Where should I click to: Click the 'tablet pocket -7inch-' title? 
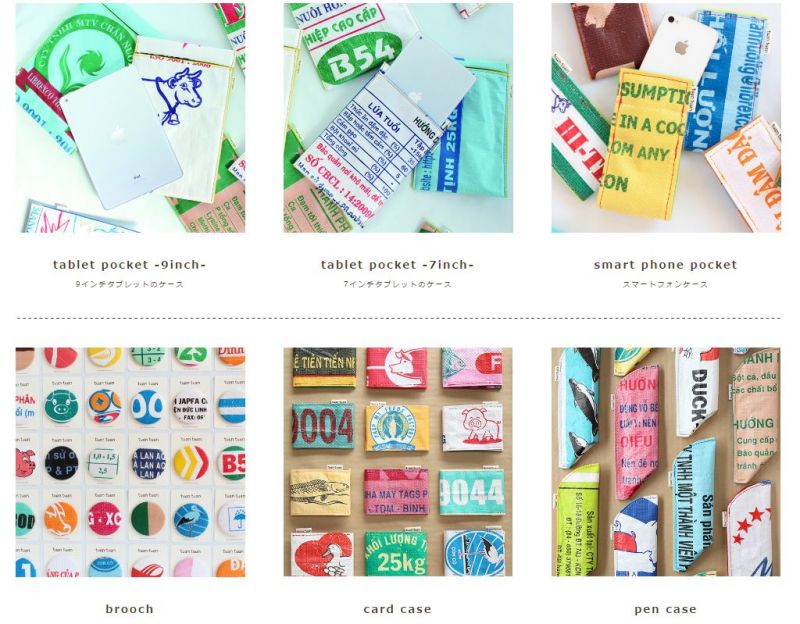pos(397,265)
